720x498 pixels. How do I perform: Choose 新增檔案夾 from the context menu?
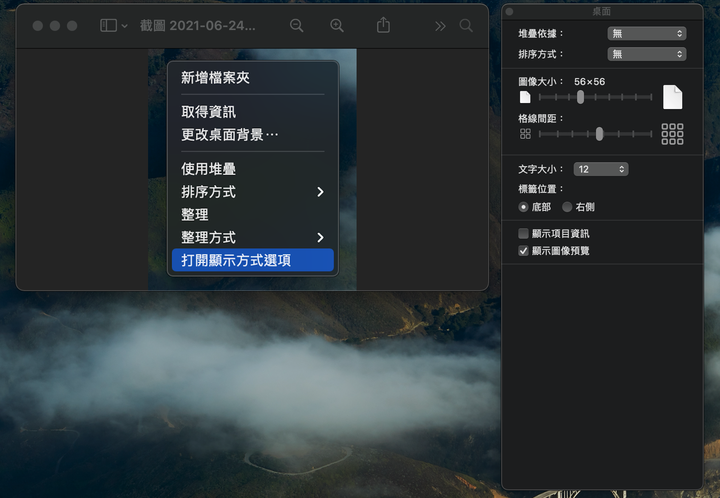click(253, 78)
